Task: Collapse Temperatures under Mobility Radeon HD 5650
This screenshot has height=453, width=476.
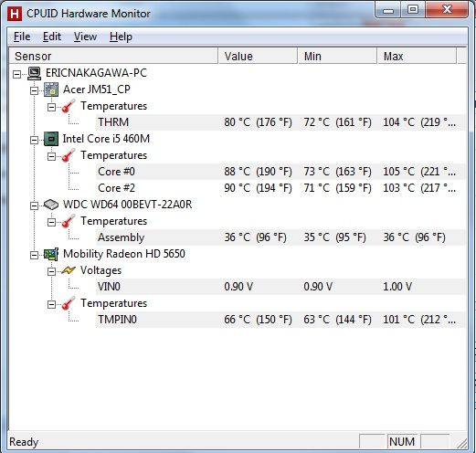Action: click(x=51, y=304)
